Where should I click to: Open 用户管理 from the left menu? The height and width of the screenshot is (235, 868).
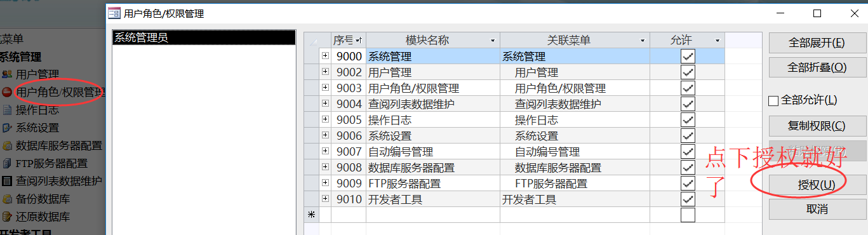(37, 74)
